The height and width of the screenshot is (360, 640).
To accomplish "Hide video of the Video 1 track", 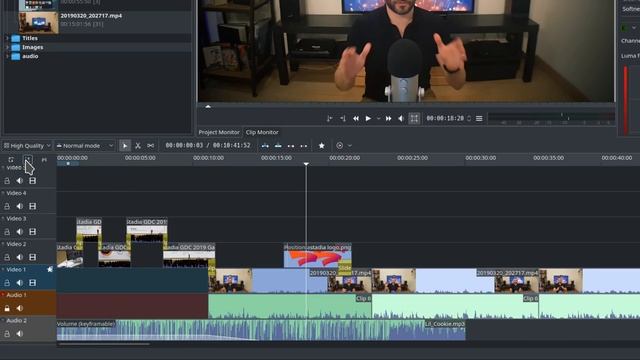I will click(x=33, y=282).
